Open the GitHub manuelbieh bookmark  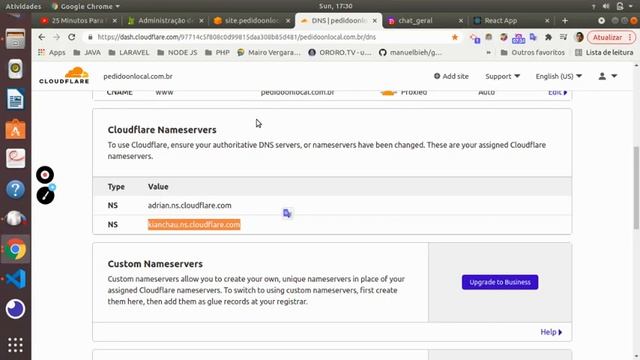coord(410,52)
